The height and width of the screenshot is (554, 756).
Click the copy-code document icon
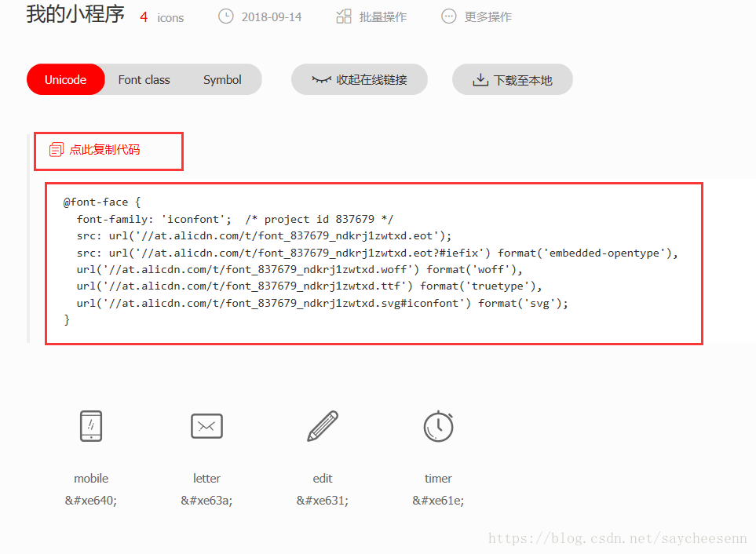click(57, 150)
